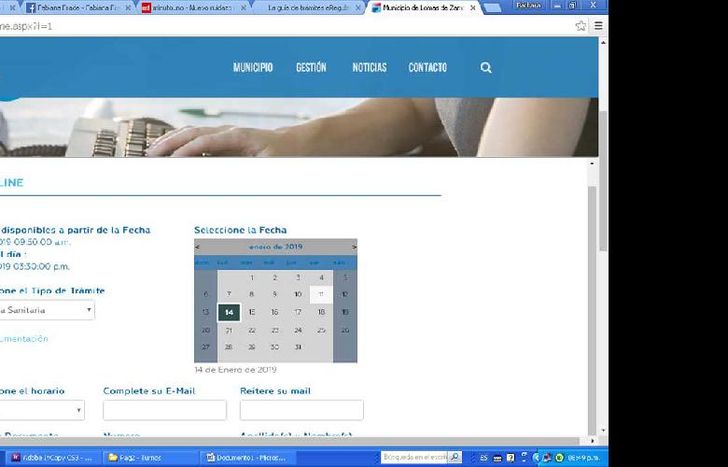Screen dimensions: 728x467
Task: Select day 15 in the calendar
Action: tap(252, 312)
